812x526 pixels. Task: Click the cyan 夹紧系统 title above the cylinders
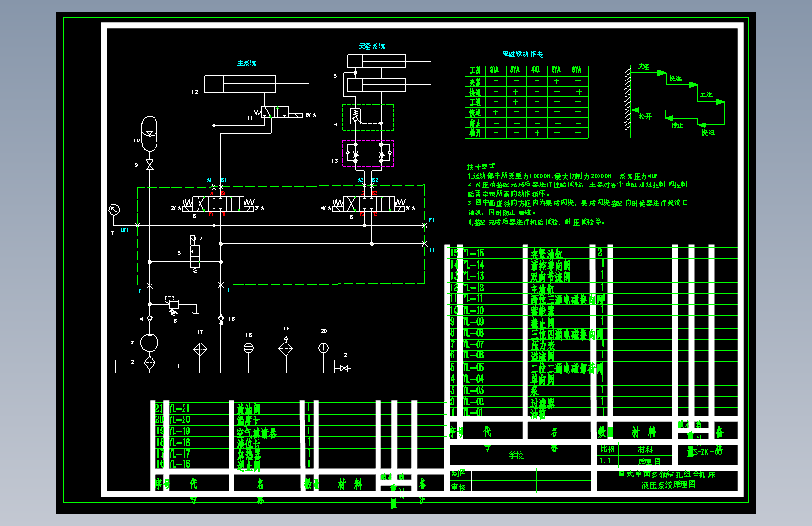click(371, 46)
